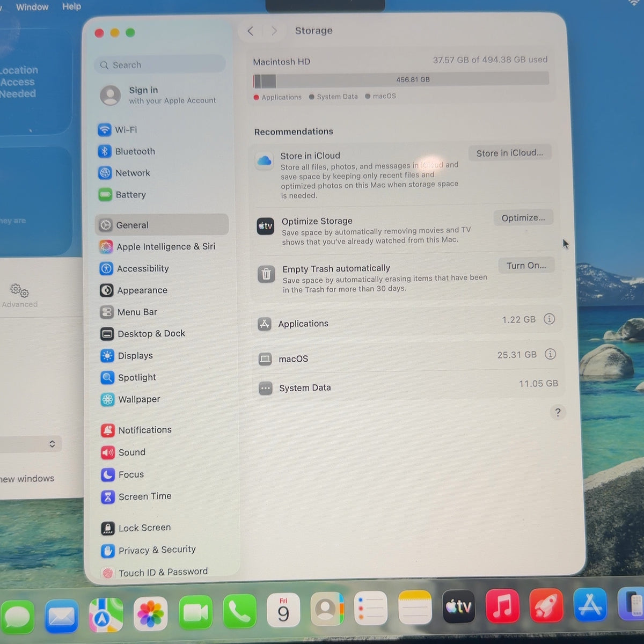Show info for Applications storage
The image size is (644, 644).
click(x=549, y=319)
